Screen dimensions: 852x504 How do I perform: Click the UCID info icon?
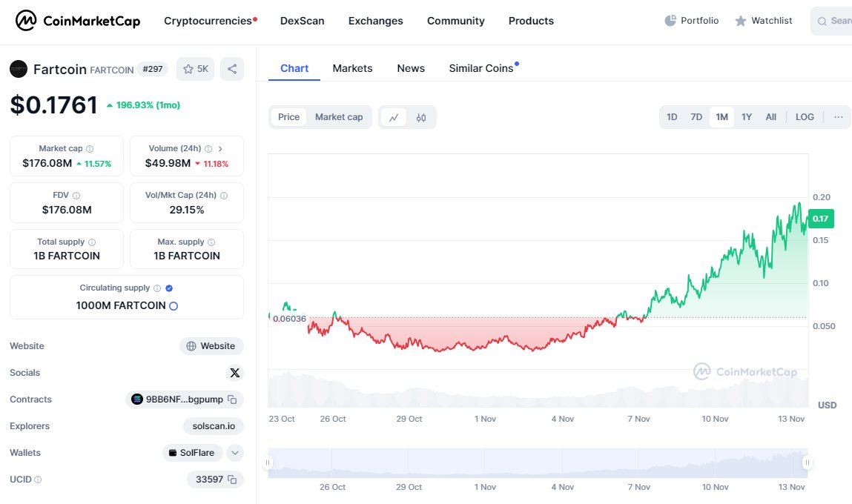38,480
